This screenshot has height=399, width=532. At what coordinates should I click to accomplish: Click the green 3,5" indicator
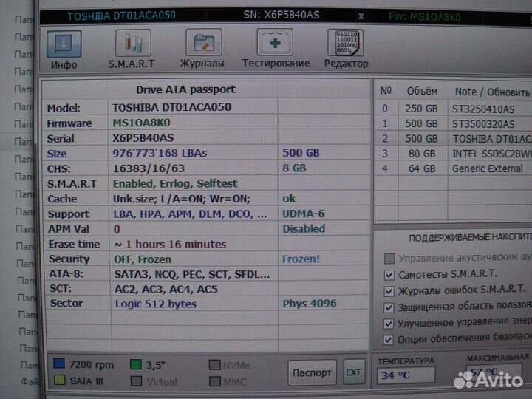[x=136, y=365]
